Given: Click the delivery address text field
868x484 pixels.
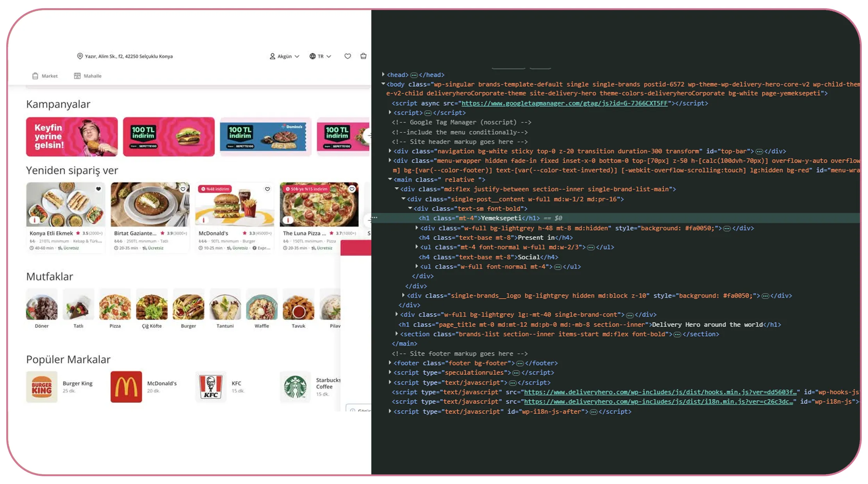Looking at the screenshot, I should tap(129, 56).
